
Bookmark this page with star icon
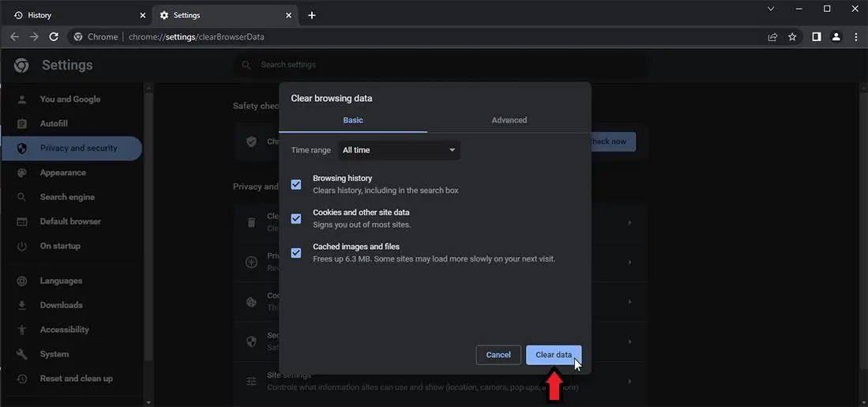[x=792, y=37]
